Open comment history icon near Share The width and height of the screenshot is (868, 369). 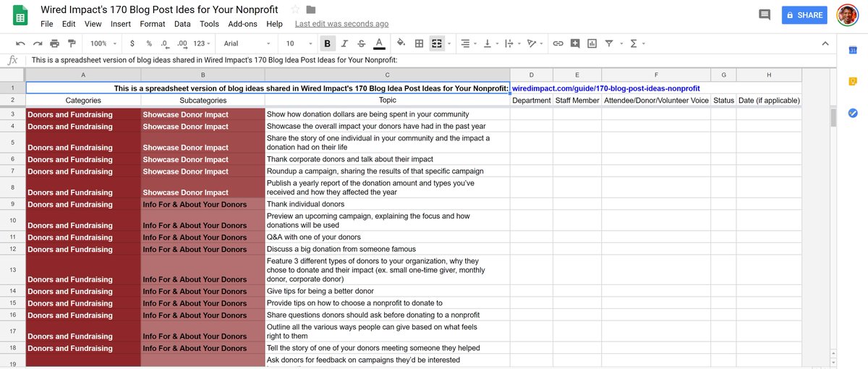(x=764, y=14)
